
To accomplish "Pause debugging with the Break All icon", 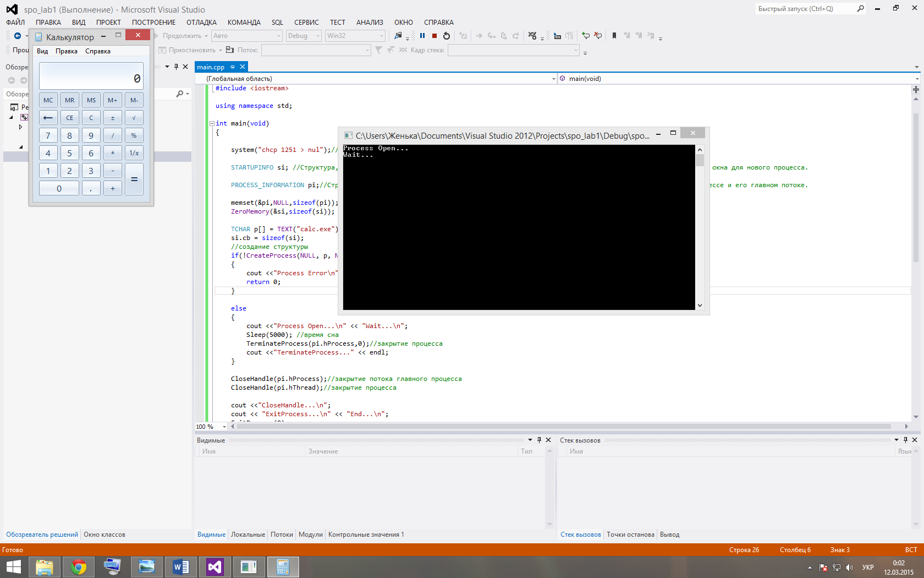I will [x=422, y=36].
